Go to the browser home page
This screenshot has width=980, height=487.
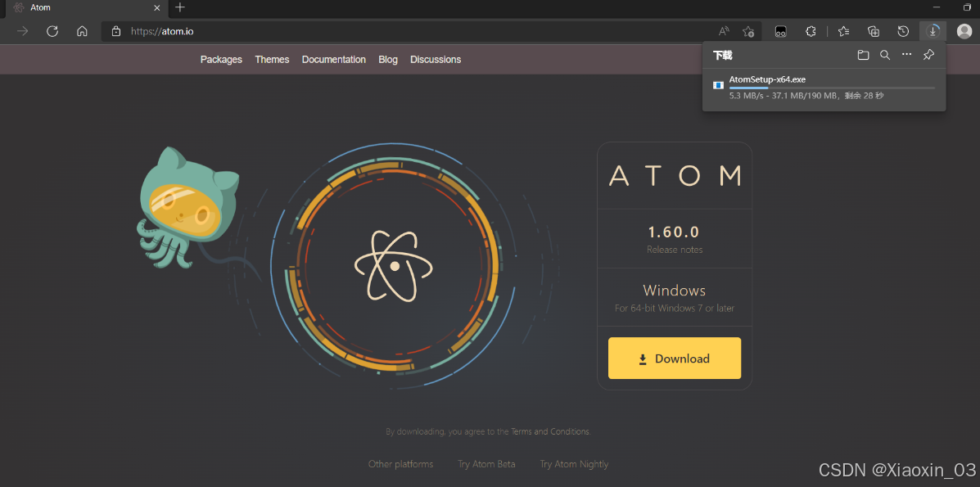(82, 31)
